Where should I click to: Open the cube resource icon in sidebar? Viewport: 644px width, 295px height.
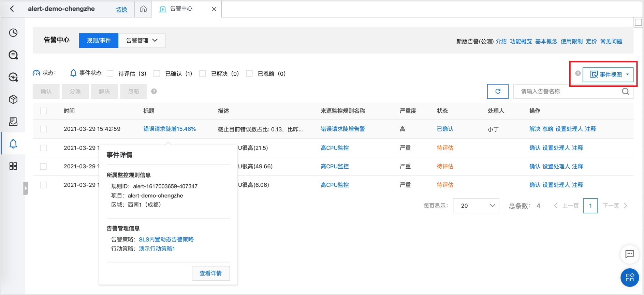[13, 99]
